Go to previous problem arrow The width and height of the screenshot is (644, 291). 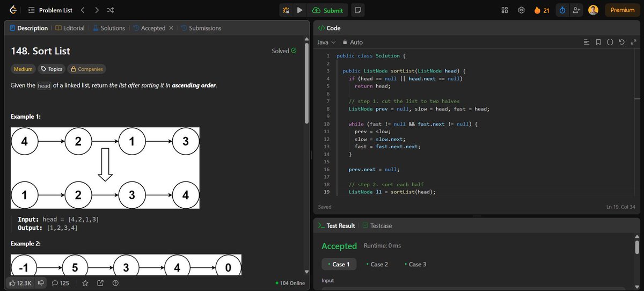click(x=82, y=10)
